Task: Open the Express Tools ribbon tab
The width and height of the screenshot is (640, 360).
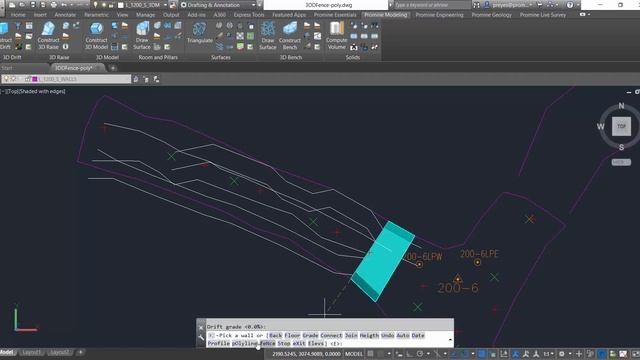Action: pyautogui.click(x=249, y=15)
